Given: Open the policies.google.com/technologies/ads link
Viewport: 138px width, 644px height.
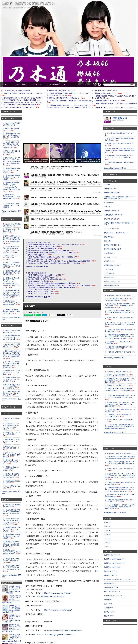Looking at the screenshot, I should 63,630.
